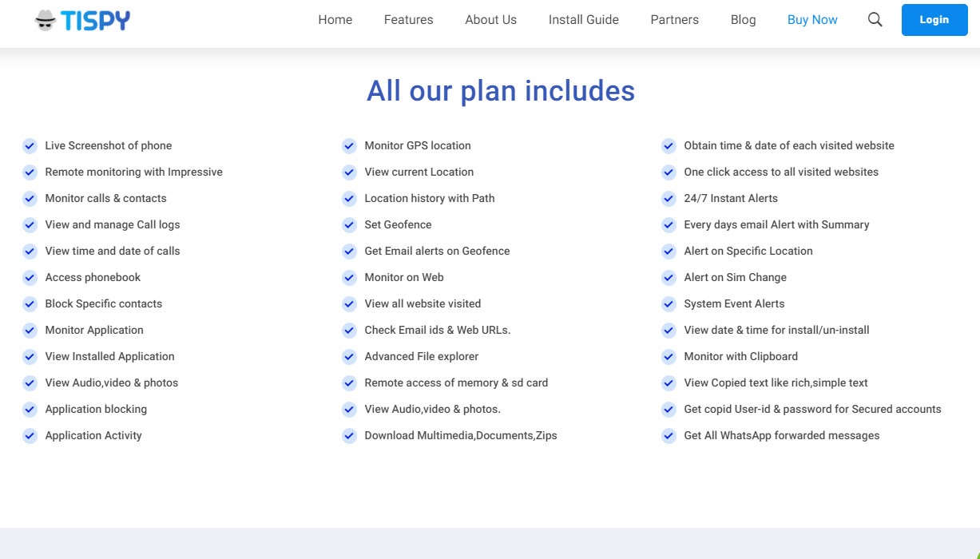This screenshot has height=559, width=980.
Task: Open the Features menu
Action: click(x=408, y=20)
